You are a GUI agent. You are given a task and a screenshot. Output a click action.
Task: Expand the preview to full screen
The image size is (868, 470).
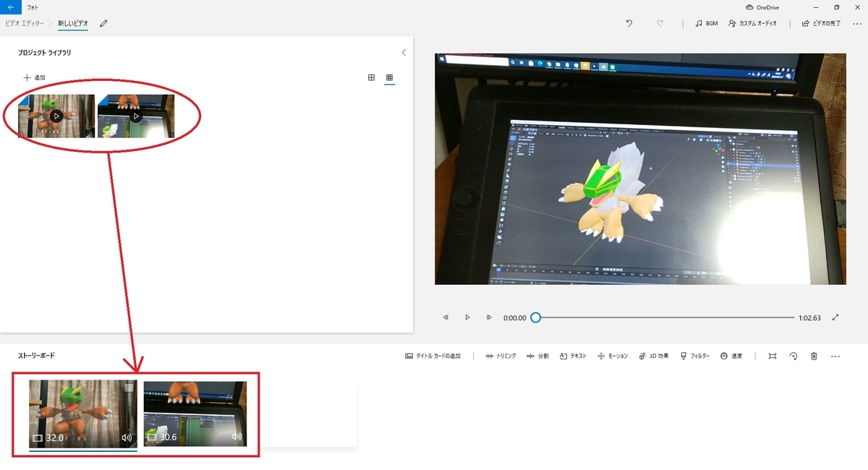coord(836,317)
